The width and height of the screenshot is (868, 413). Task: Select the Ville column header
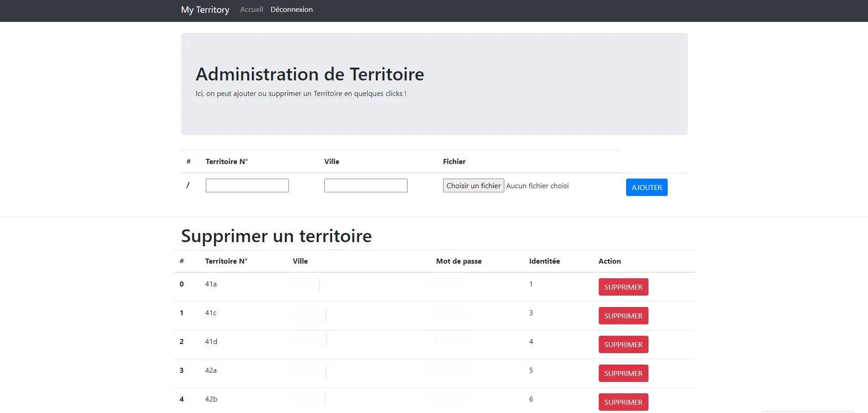(300, 261)
